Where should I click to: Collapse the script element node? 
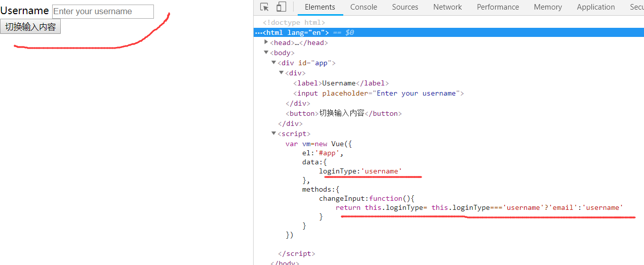click(x=274, y=134)
